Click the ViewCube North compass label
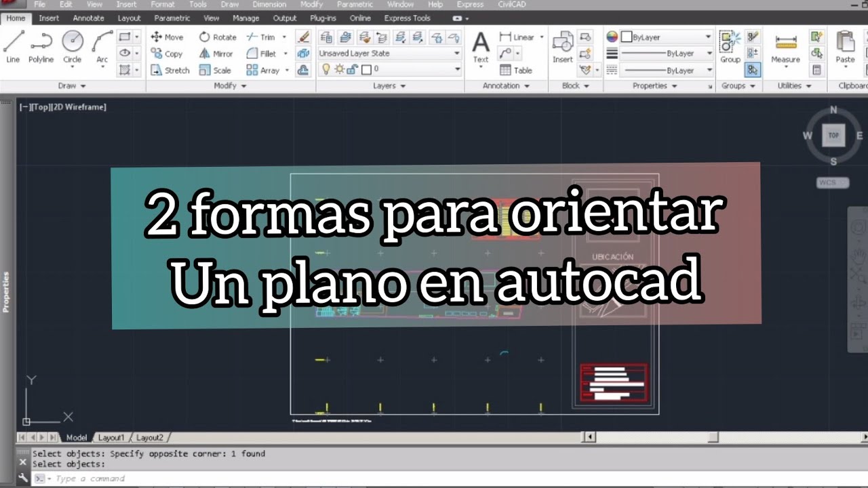Image resolution: width=868 pixels, height=488 pixels. [833, 110]
